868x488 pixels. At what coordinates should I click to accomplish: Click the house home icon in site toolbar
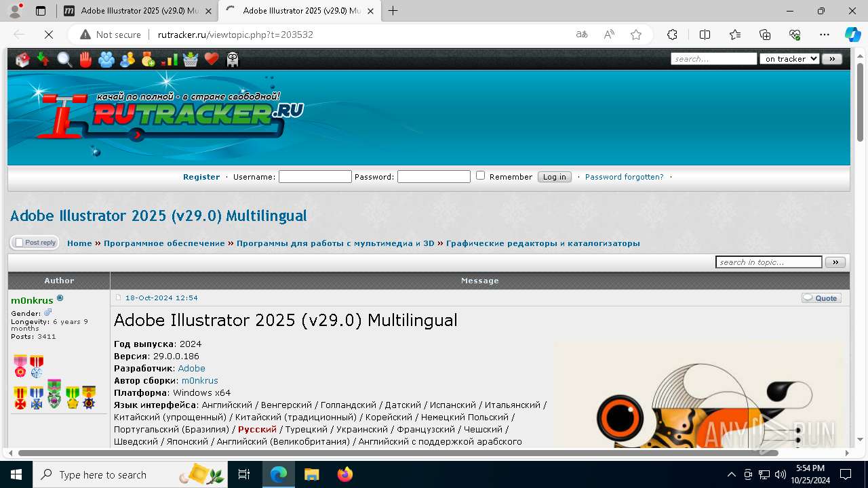23,60
